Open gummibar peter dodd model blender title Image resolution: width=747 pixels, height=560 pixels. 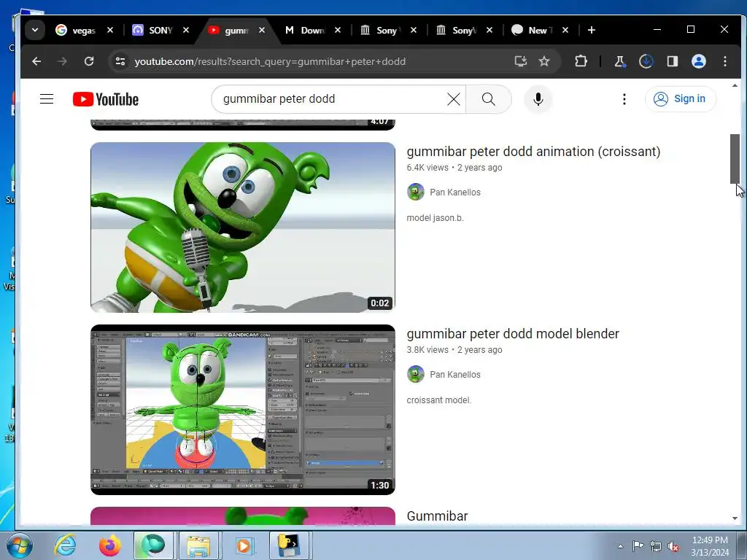pyautogui.click(x=513, y=334)
